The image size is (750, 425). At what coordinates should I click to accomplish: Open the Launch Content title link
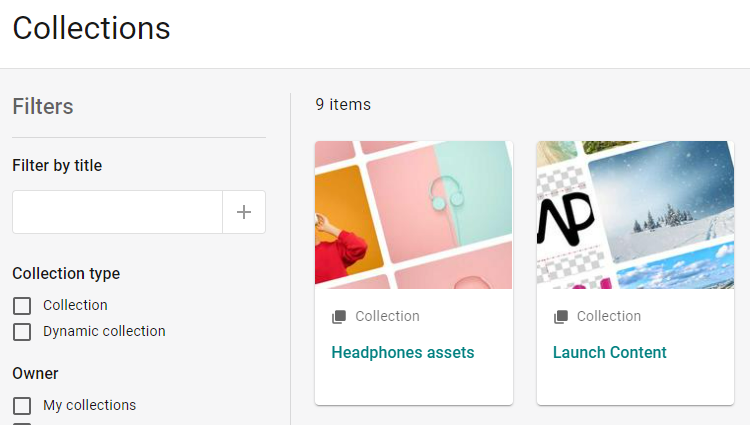point(609,352)
